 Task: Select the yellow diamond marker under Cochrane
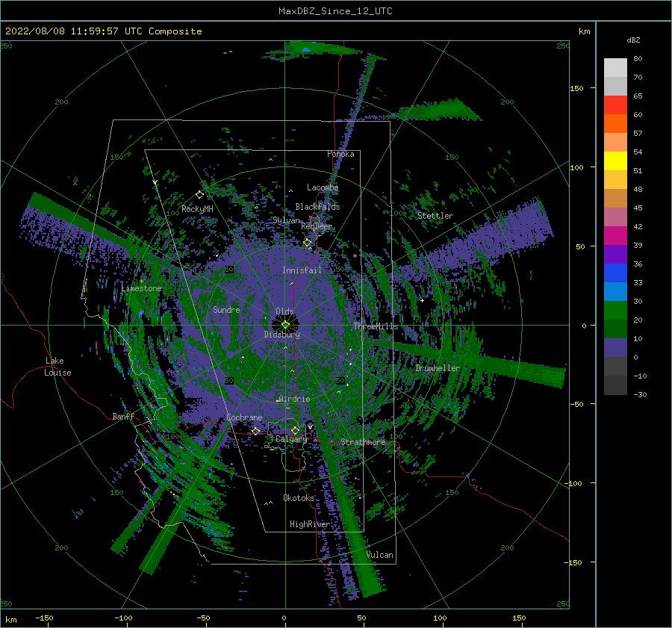coord(255,431)
